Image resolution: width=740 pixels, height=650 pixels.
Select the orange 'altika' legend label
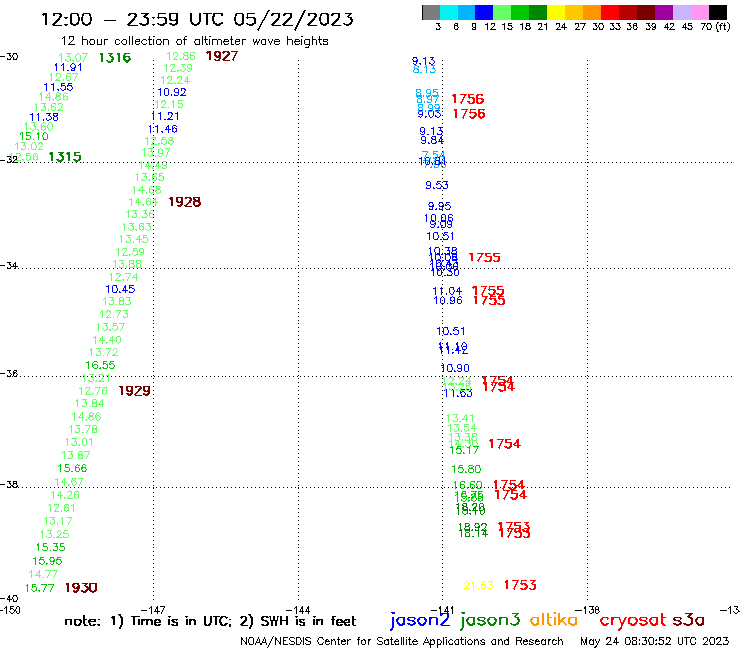coord(554,619)
